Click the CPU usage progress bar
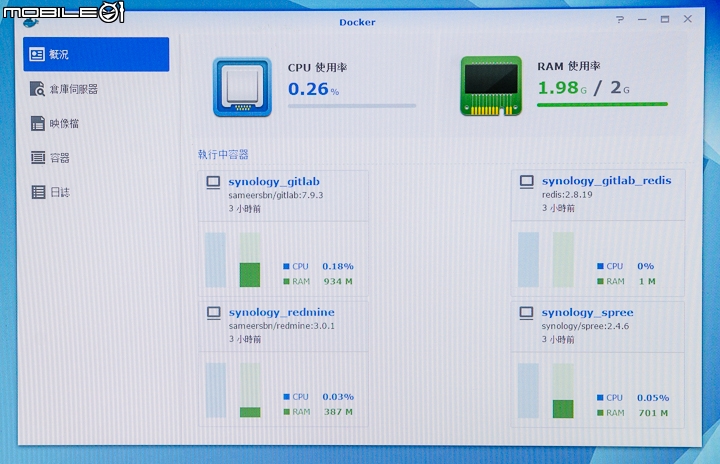Viewport: 720px width, 464px height. point(352,106)
